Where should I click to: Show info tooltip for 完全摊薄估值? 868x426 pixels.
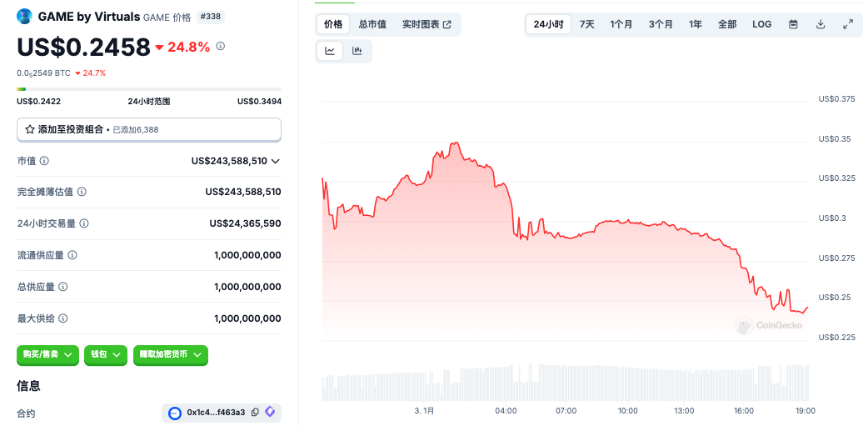(x=82, y=192)
